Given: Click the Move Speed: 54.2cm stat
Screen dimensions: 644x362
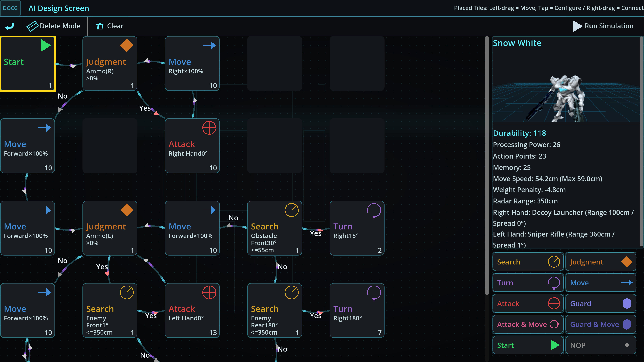Looking at the screenshot, I should pyautogui.click(x=548, y=179).
